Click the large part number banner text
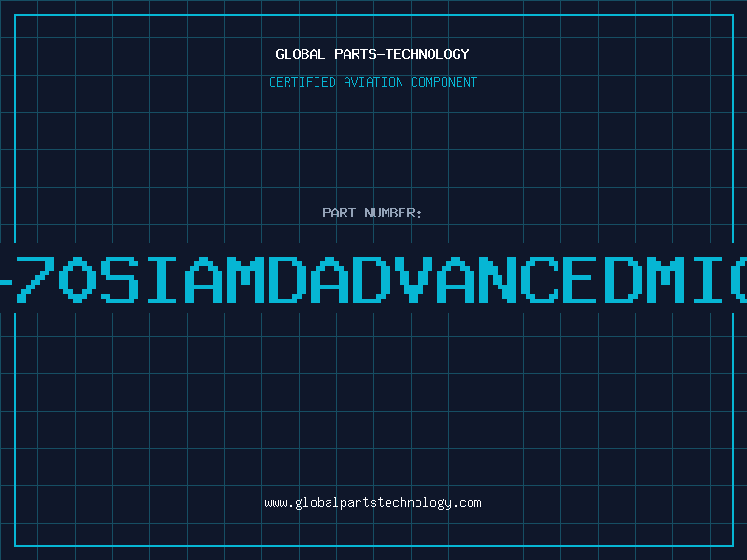 (x=373, y=280)
